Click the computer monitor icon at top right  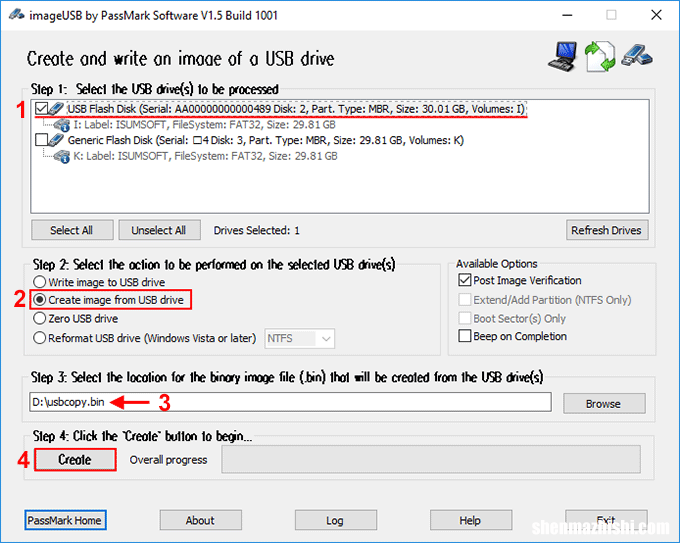pyautogui.click(x=562, y=56)
